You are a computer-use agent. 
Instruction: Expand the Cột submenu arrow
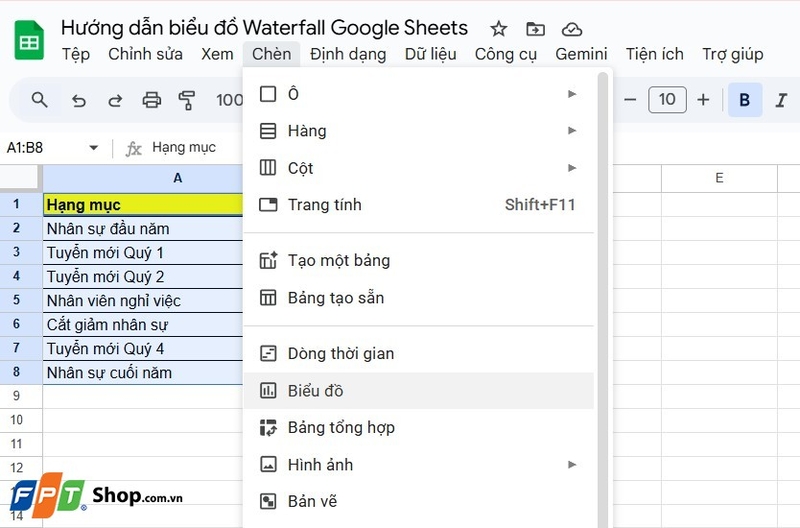pyautogui.click(x=572, y=168)
